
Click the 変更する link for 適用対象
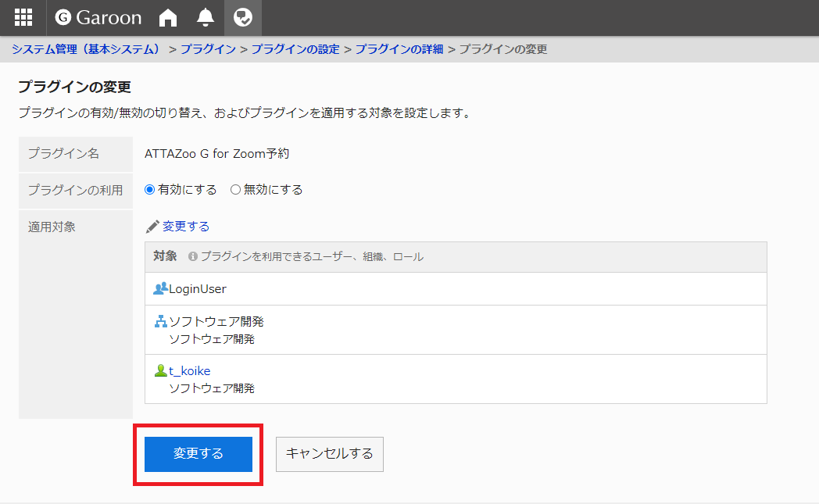coord(186,227)
